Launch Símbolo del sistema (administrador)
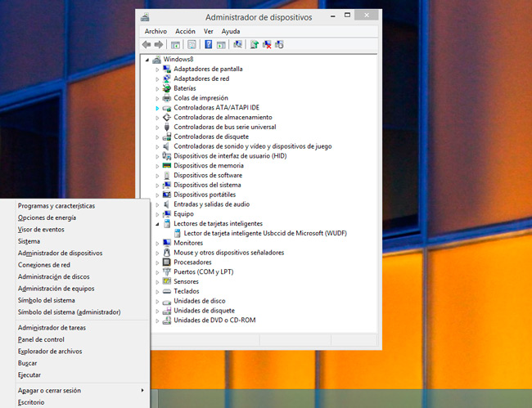This screenshot has height=408, width=532. click(x=70, y=312)
